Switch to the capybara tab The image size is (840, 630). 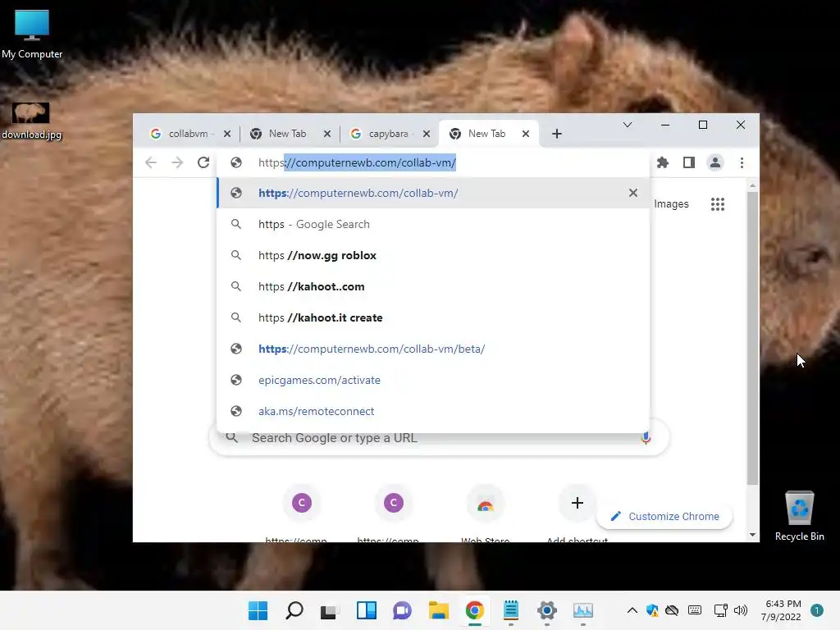(390, 134)
